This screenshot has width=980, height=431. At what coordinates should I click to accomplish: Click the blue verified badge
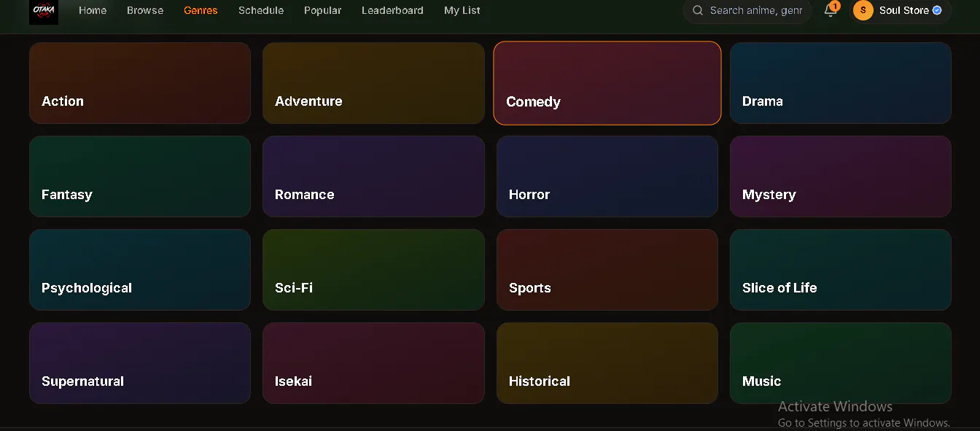(937, 10)
